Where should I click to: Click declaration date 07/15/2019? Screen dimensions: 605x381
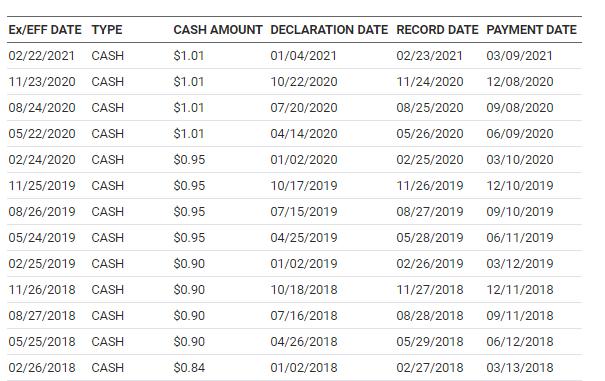(304, 212)
